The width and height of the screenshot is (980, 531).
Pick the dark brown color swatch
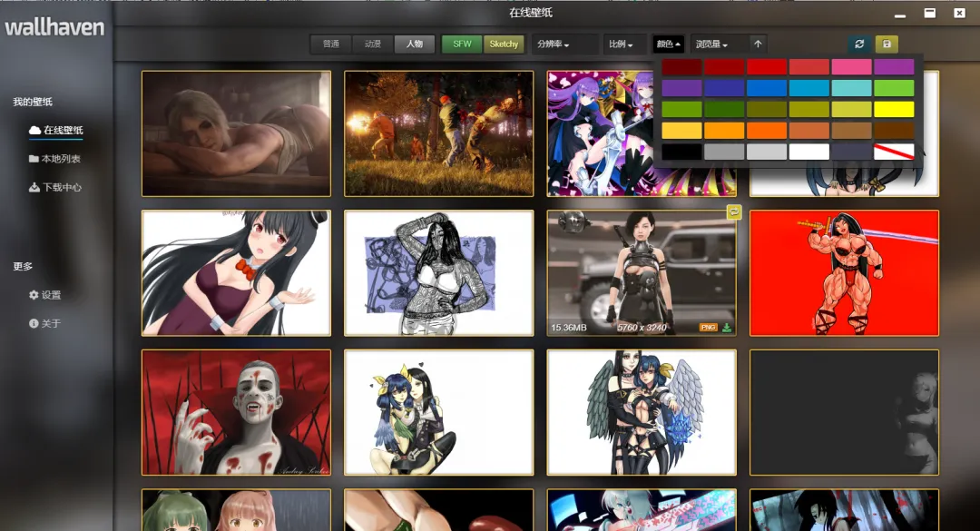pyautogui.click(x=894, y=130)
